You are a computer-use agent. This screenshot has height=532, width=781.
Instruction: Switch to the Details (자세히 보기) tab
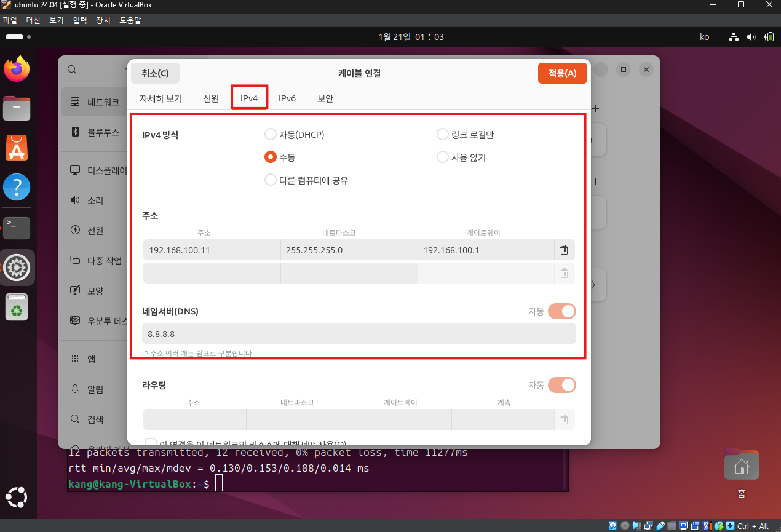click(x=161, y=98)
